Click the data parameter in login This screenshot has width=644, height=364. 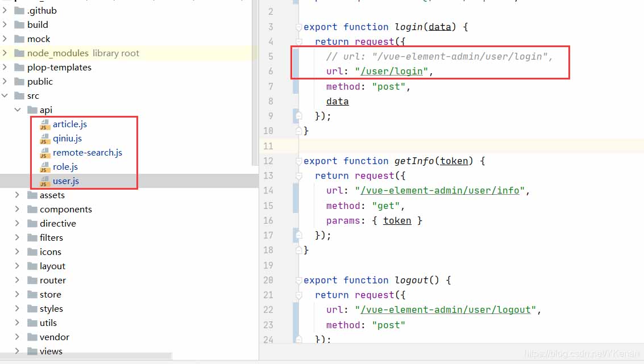(x=440, y=27)
